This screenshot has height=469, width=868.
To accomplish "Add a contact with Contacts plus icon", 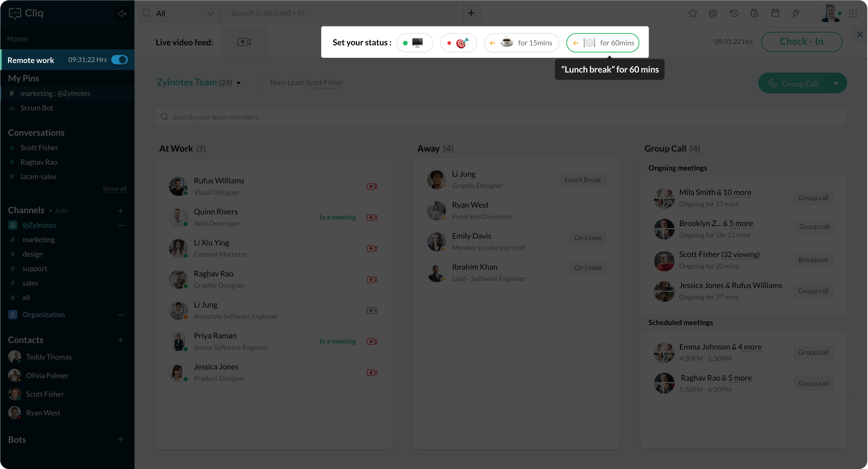I will pos(121,340).
